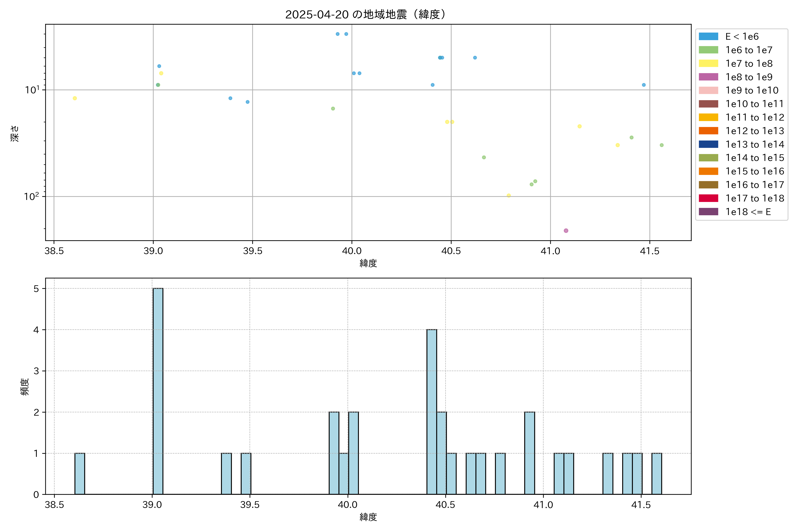Click the histogram bar with frequency 4
The width and height of the screenshot is (798, 532).
[432, 412]
